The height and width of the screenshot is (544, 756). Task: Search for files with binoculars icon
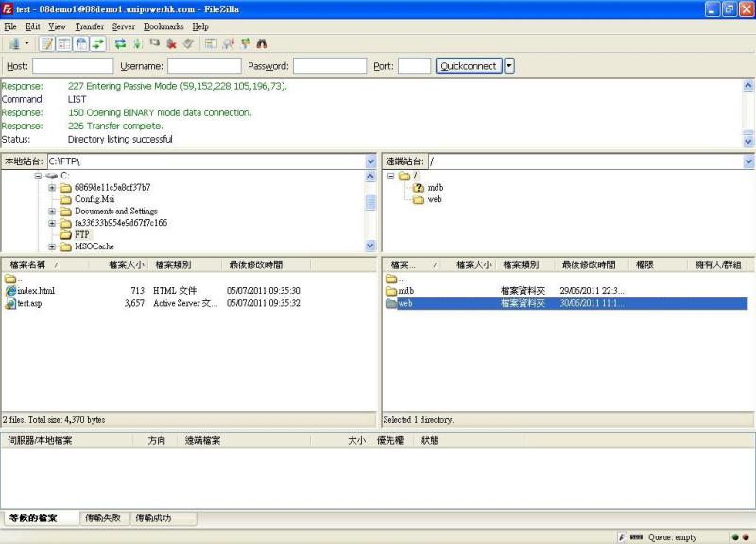coord(262,44)
